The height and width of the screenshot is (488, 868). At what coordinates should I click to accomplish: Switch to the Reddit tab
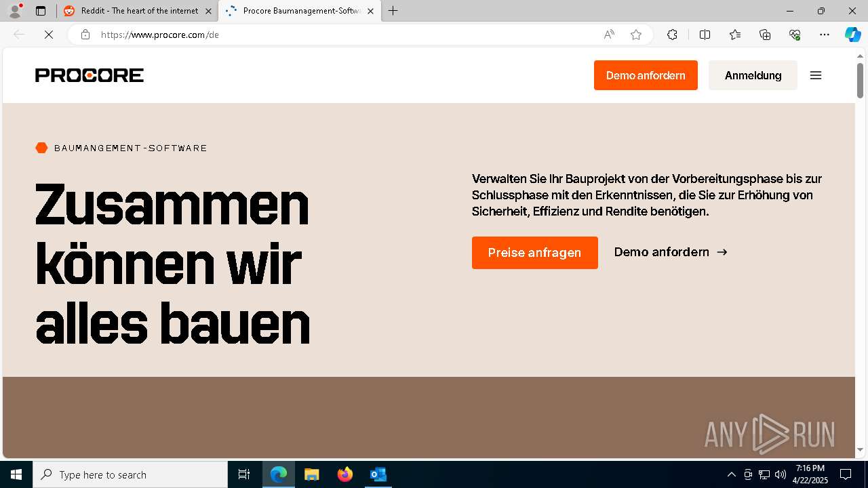(138, 11)
